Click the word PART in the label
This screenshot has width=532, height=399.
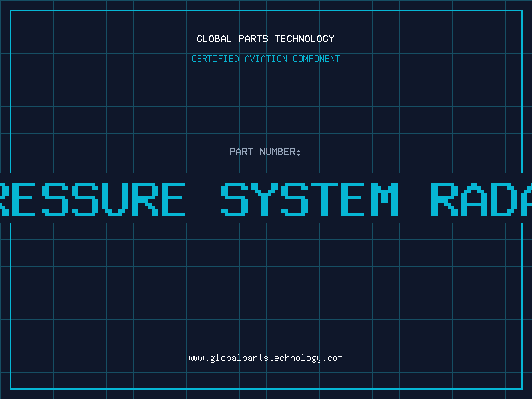[241, 152]
